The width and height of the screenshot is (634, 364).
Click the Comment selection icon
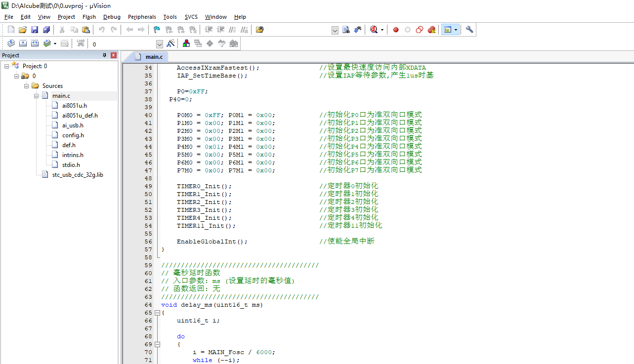pos(232,30)
